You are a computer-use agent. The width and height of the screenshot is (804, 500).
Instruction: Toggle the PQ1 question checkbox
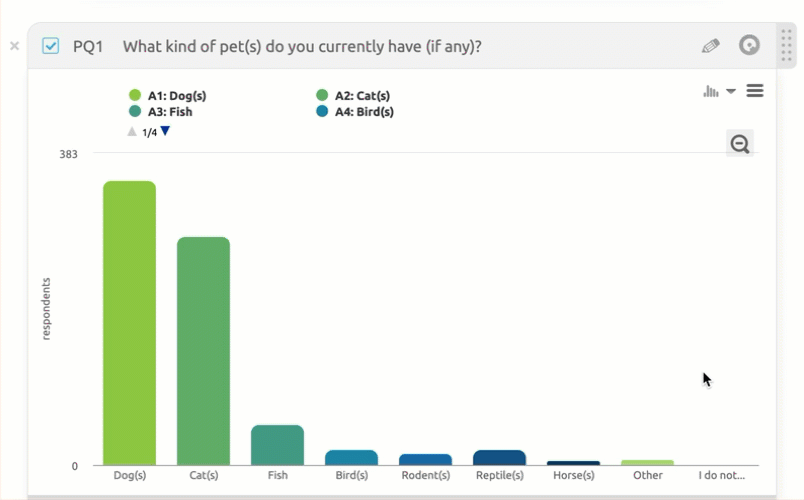tap(51, 46)
